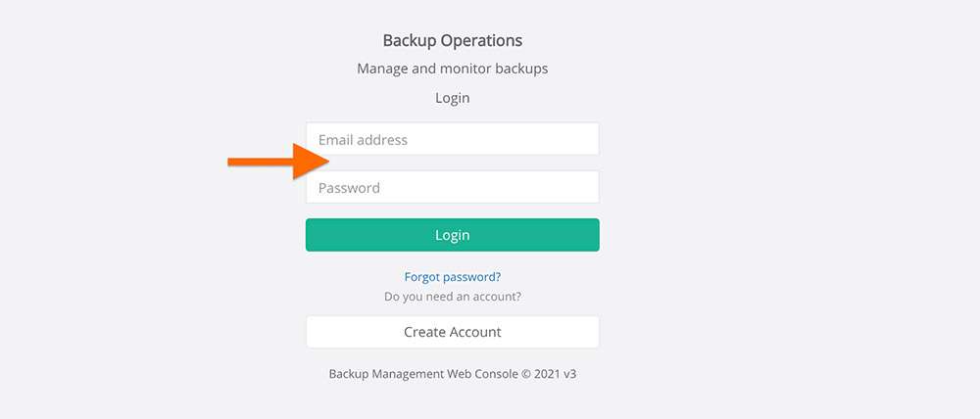Click the Login heading above the form
Screen dimensions: 980x419
(x=453, y=98)
